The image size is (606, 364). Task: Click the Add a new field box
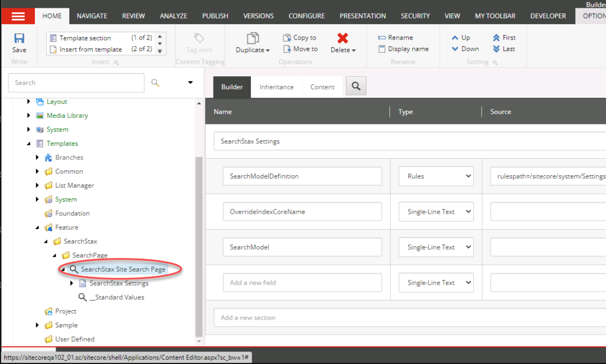(302, 283)
